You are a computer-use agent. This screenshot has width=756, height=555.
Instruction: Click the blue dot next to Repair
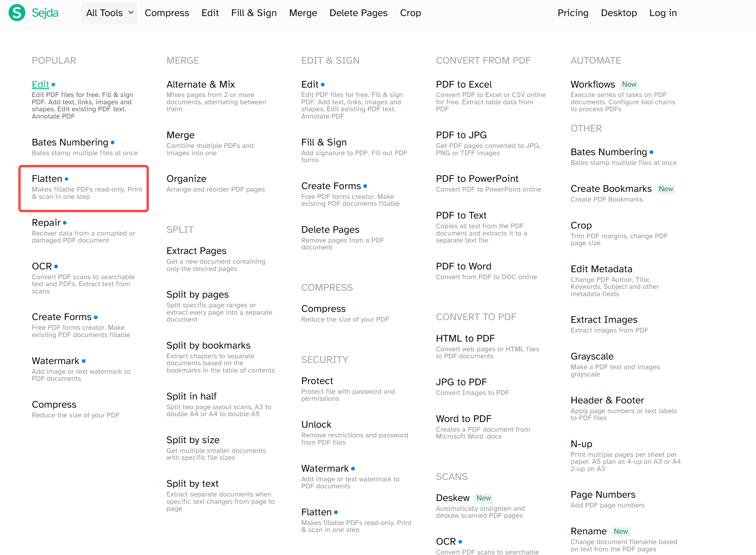tap(65, 223)
